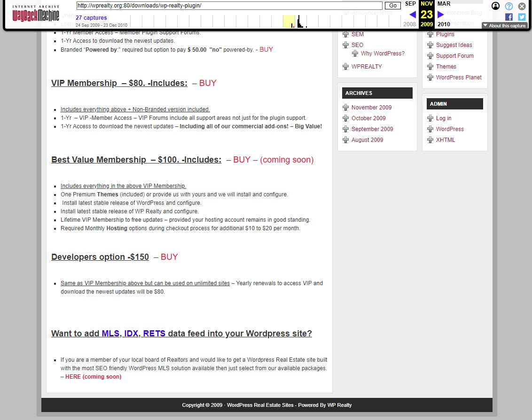Click plus icon beside Suggest Ideas
Screen dimensions: 532x420
tap(430, 45)
